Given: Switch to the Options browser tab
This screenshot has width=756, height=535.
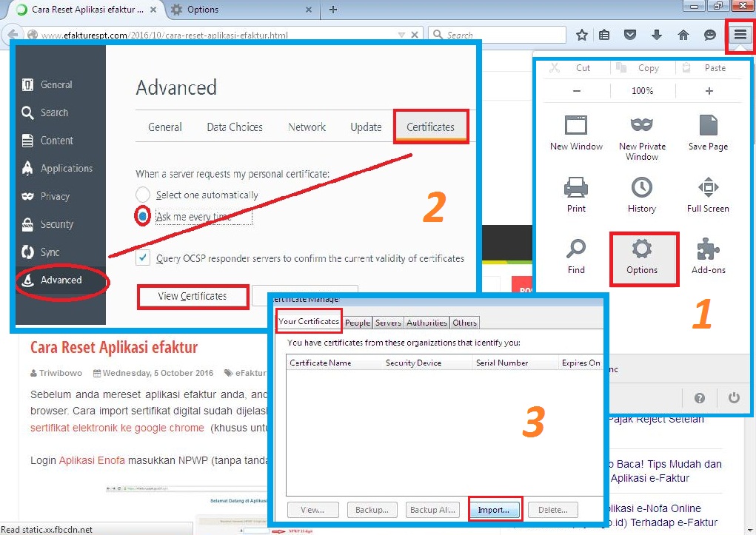Looking at the screenshot, I should tap(241, 10).
